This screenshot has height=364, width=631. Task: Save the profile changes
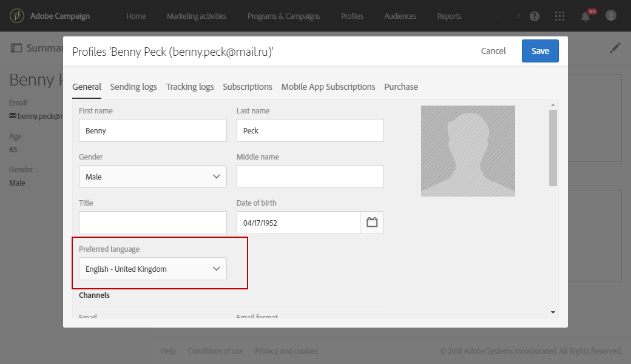(x=539, y=51)
